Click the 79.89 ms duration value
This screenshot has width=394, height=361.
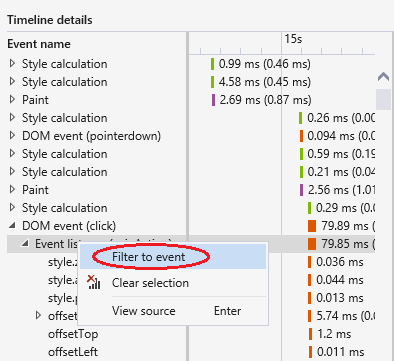[348, 226]
